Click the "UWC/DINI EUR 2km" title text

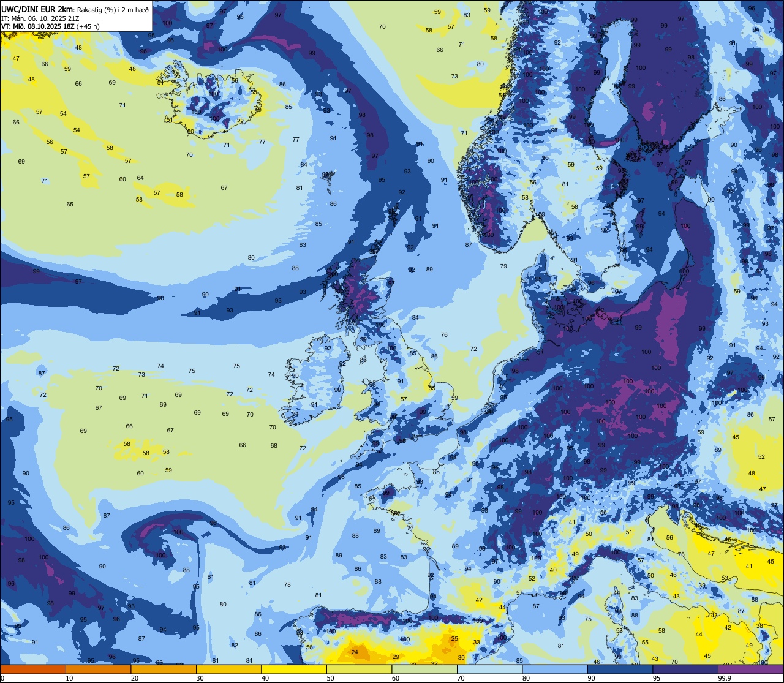[37, 9]
